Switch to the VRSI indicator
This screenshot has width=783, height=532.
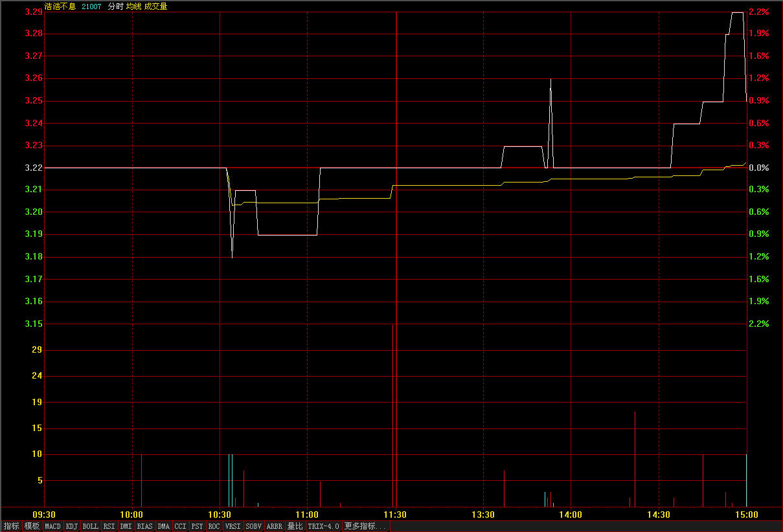233,526
